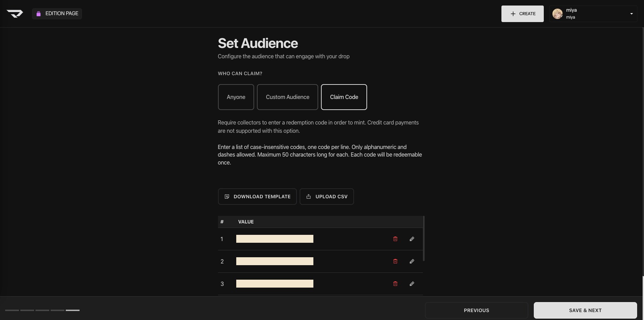This screenshot has height=320, width=644.
Task: Open the Edition Page tab
Action: pyautogui.click(x=57, y=13)
